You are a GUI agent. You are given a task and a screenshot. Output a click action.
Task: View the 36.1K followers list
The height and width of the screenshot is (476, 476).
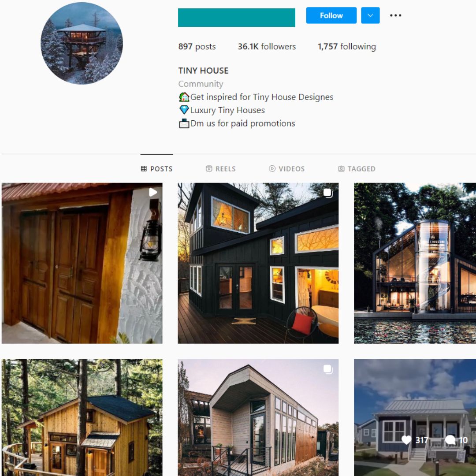pos(267,46)
